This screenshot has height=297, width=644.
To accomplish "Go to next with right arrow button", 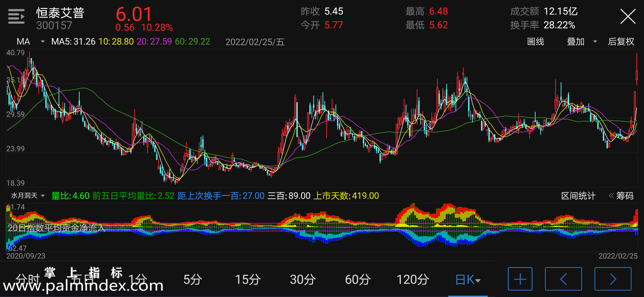I will pyautogui.click(x=613, y=279).
